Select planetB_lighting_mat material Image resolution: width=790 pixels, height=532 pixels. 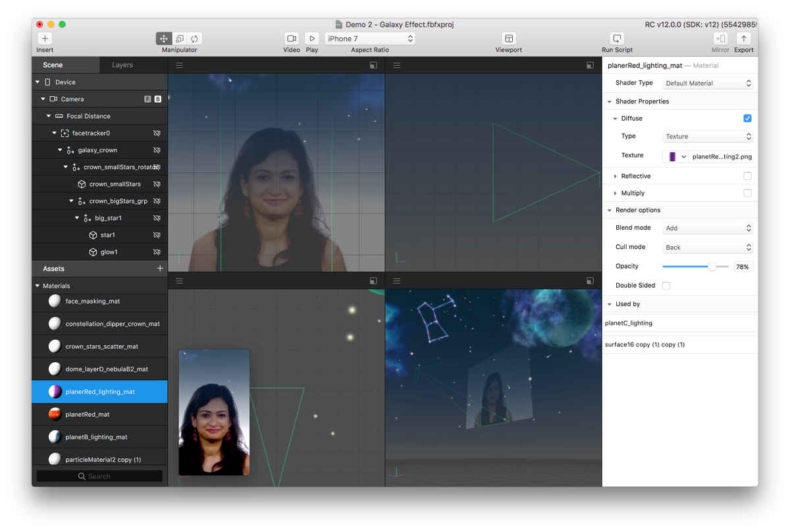point(99,437)
